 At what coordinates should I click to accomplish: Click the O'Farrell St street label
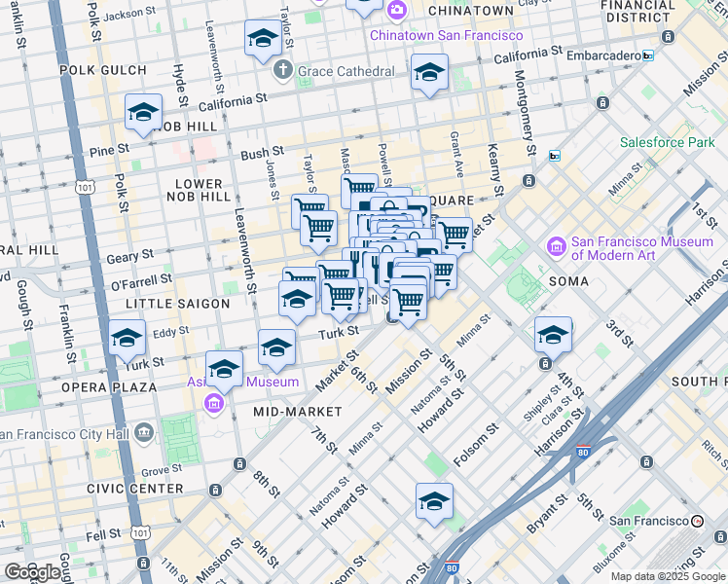141,282
